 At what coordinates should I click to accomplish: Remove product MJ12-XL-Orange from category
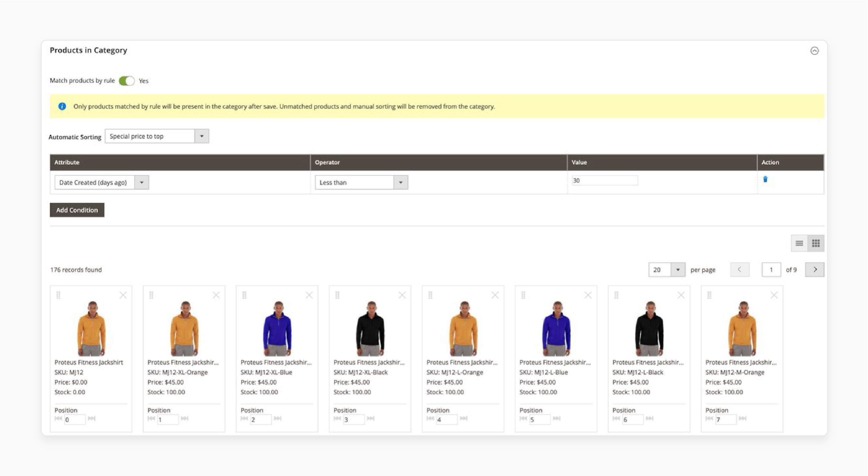pyautogui.click(x=216, y=295)
